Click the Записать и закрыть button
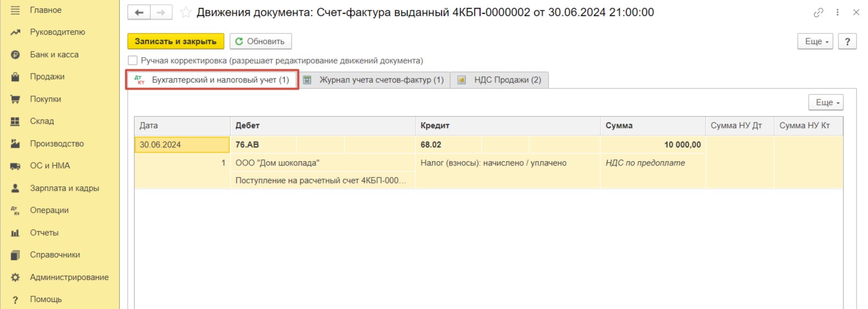Image resolution: width=868 pixels, height=309 pixels. (175, 41)
